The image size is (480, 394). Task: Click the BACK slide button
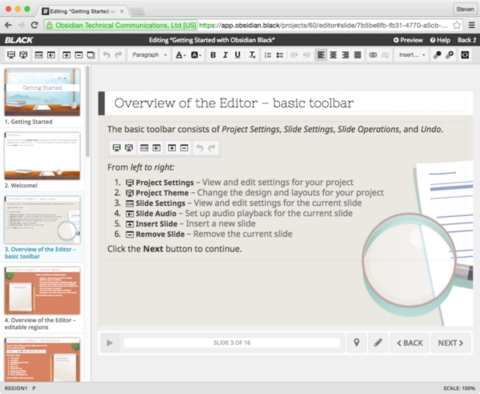tap(410, 343)
